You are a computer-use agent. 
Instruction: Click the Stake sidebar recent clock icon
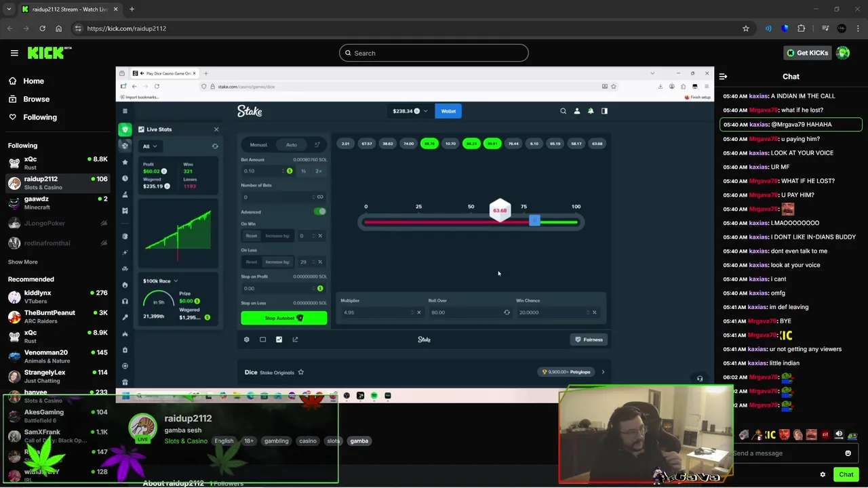(x=125, y=178)
